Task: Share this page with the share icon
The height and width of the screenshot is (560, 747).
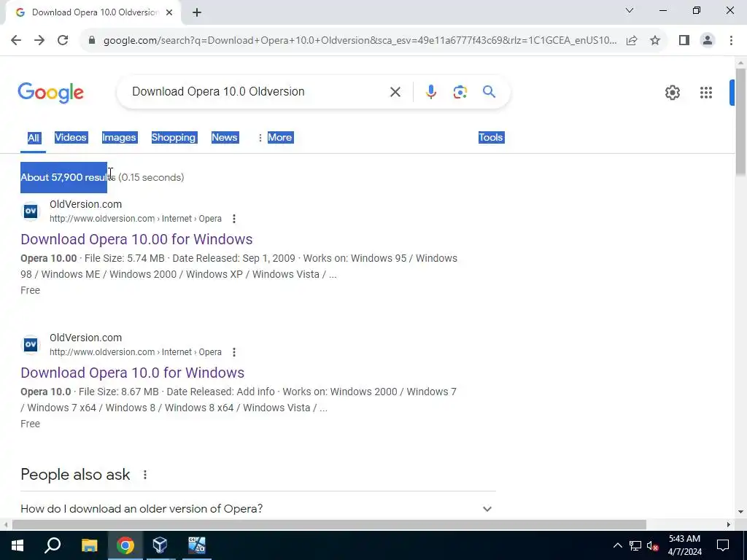Action: (632, 41)
